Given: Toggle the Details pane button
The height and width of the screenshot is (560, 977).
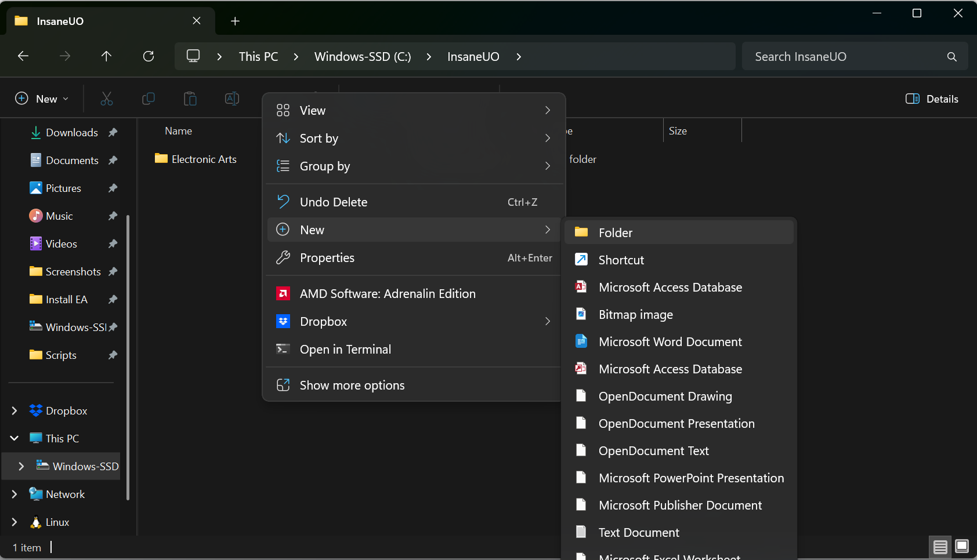Looking at the screenshot, I should click(932, 99).
